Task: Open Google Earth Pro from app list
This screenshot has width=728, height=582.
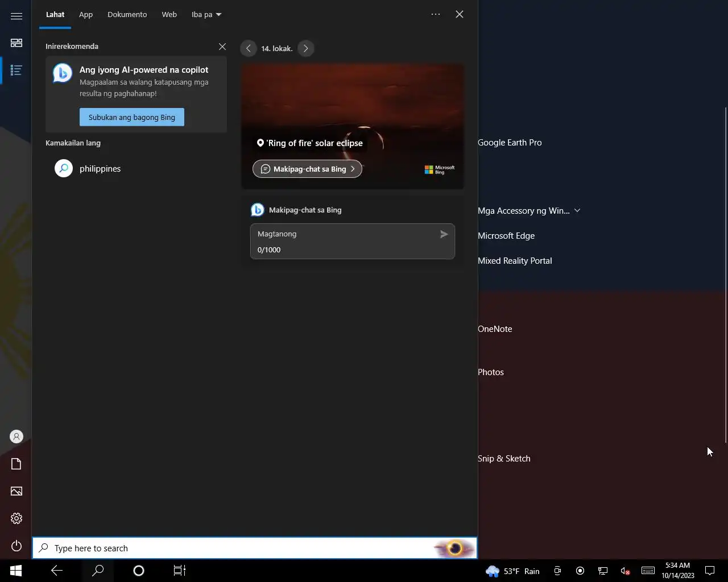Action: (510, 143)
